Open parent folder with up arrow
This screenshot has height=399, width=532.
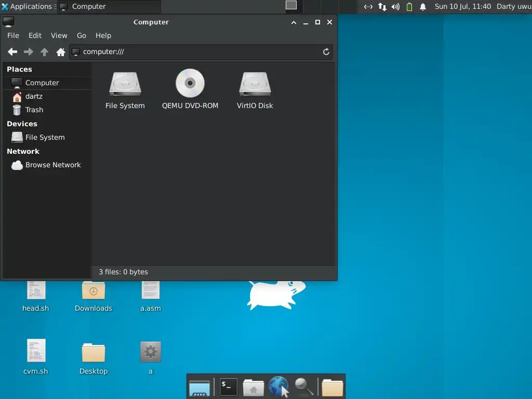pyautogui.click(x=45, y=52)
